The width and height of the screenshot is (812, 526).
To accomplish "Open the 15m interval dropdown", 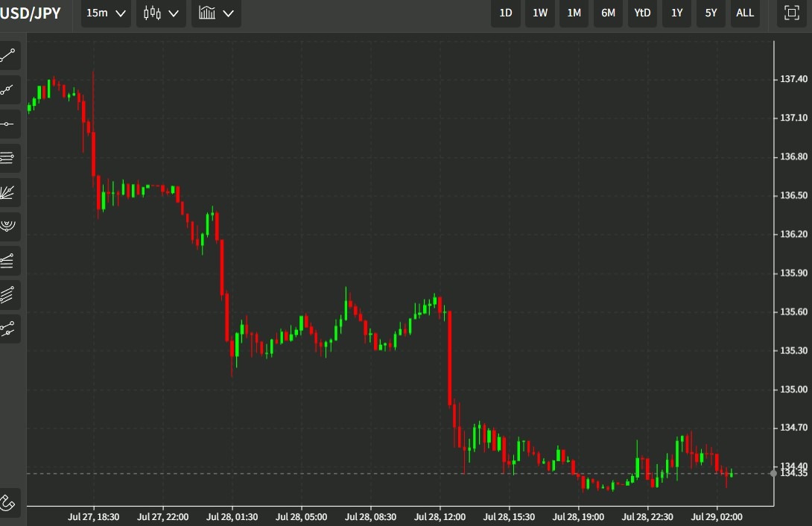I will (x=106, y=13).
